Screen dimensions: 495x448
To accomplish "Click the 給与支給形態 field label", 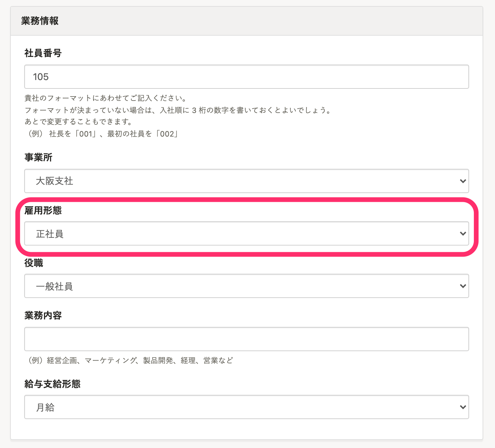I will click(x=52, y=384).
